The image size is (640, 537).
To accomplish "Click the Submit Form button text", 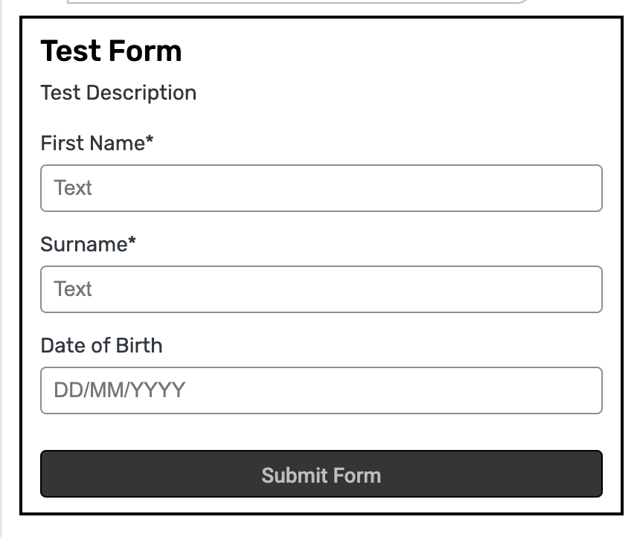I will tap(321, 475).
